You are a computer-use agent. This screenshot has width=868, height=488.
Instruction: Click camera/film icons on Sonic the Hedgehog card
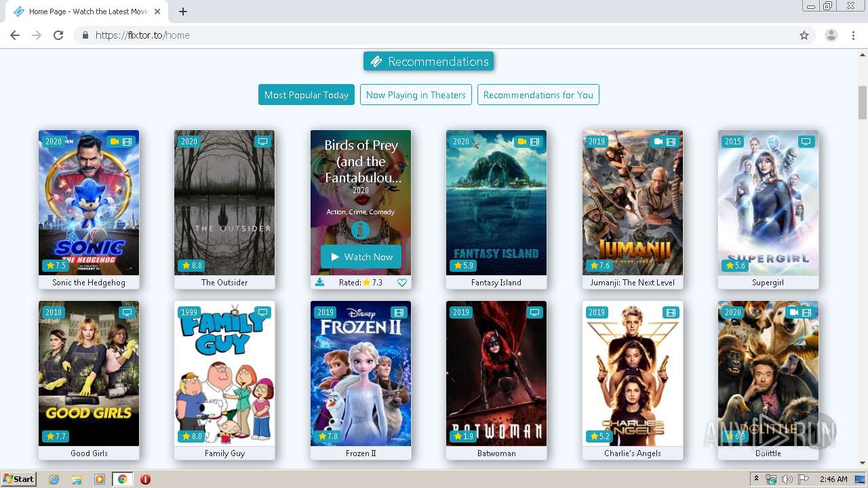[121, 142]
